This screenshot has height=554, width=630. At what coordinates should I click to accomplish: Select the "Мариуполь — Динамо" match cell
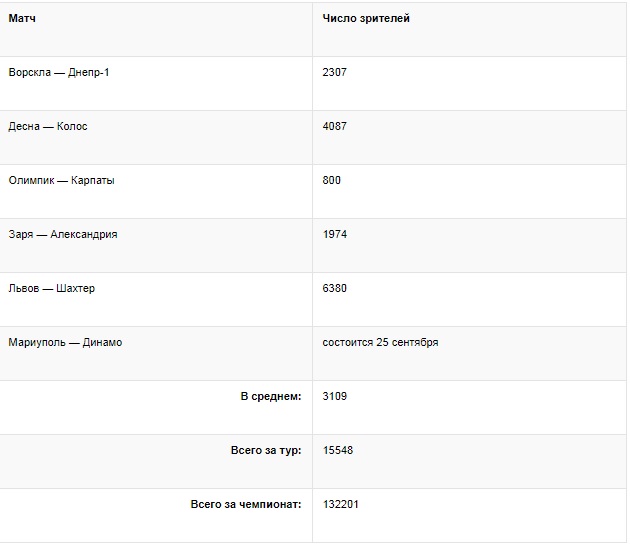(65, 343)
